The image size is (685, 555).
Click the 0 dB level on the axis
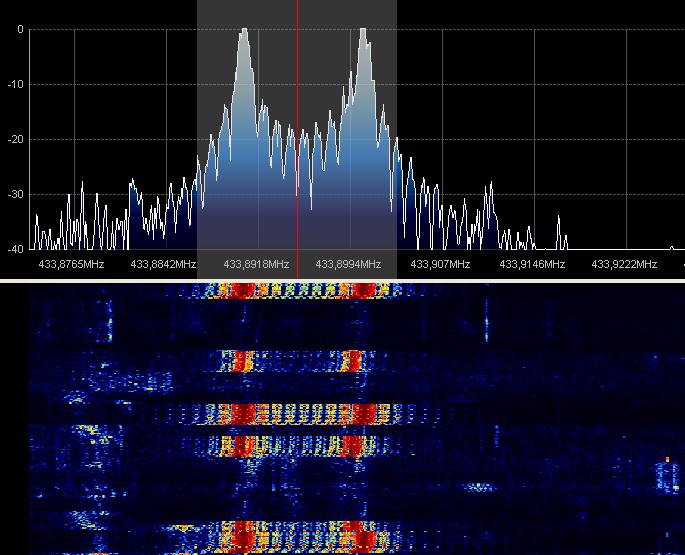click(20, 30)
